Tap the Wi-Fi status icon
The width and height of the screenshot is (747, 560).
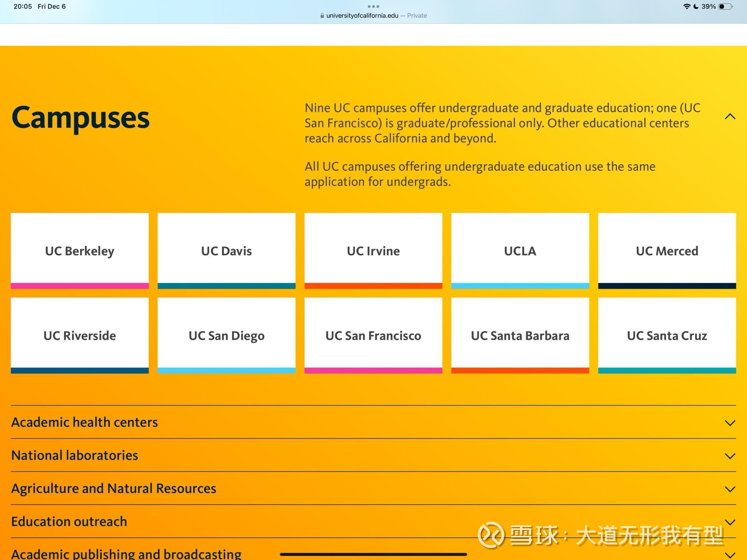pyautogui.click(x=686, y=6)
